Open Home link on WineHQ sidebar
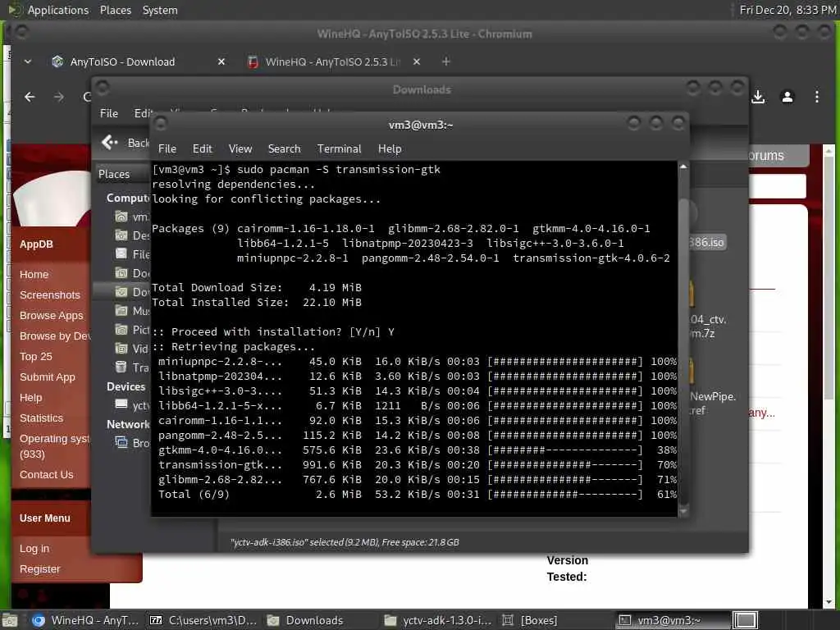 click(34, 275)
